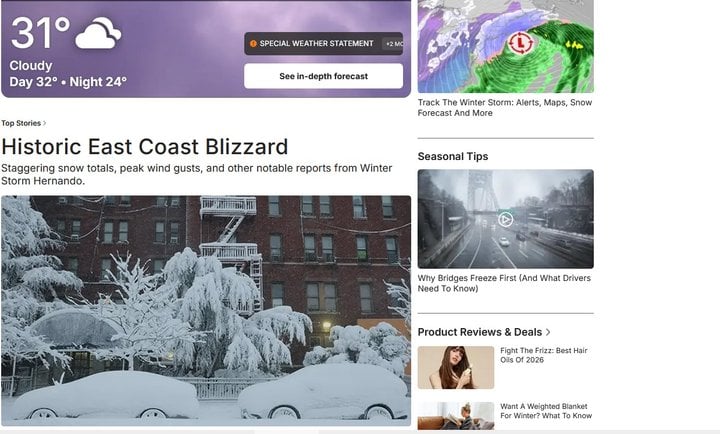This screenshot has height=434, width=720.
Task: Expand Top Stories chevron arrow
Action: pos(45,123)
